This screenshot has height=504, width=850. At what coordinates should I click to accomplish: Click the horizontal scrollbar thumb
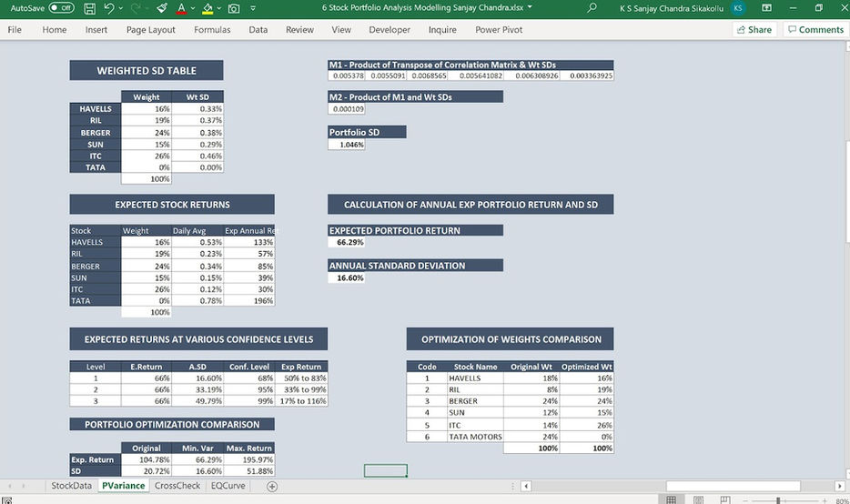click(x=733, y=486)
